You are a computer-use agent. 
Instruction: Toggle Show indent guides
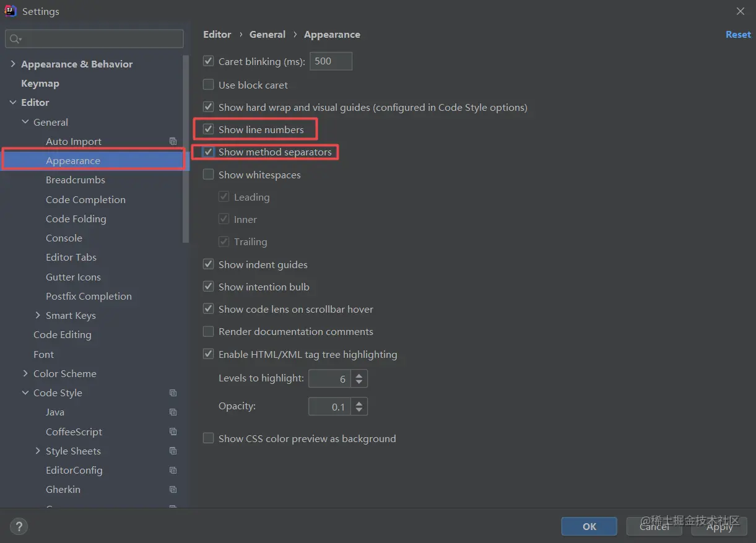tap(209, 264)
